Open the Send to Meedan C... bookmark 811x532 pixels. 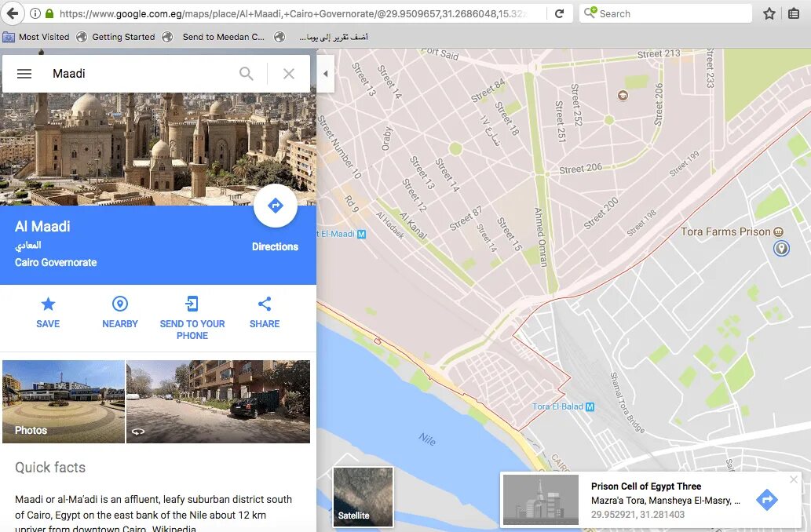(214, 37)
